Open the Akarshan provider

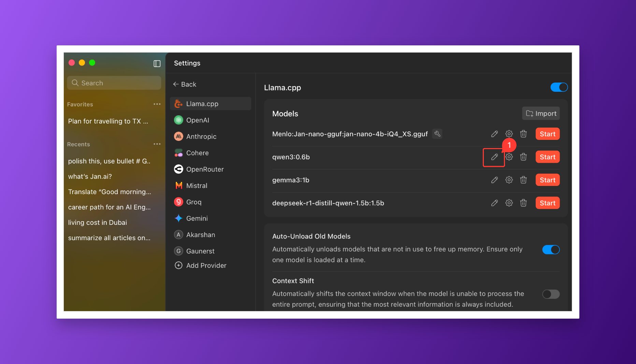[211, 235]
